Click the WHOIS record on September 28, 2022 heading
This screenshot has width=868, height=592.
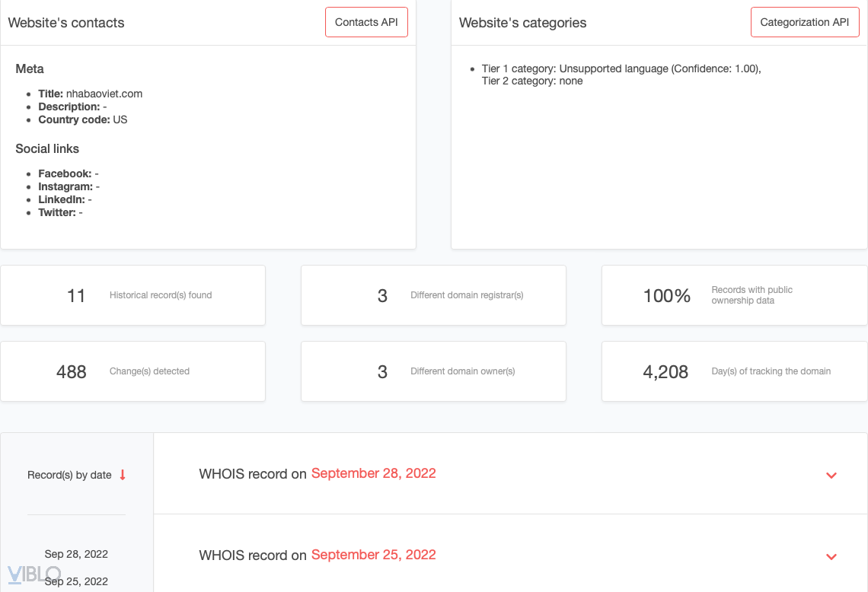(x=318, y=473)
